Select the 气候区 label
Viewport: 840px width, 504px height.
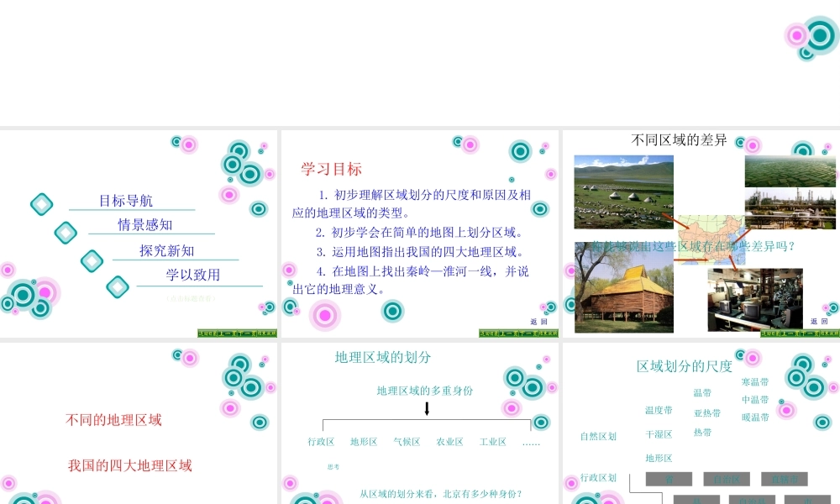407,442
